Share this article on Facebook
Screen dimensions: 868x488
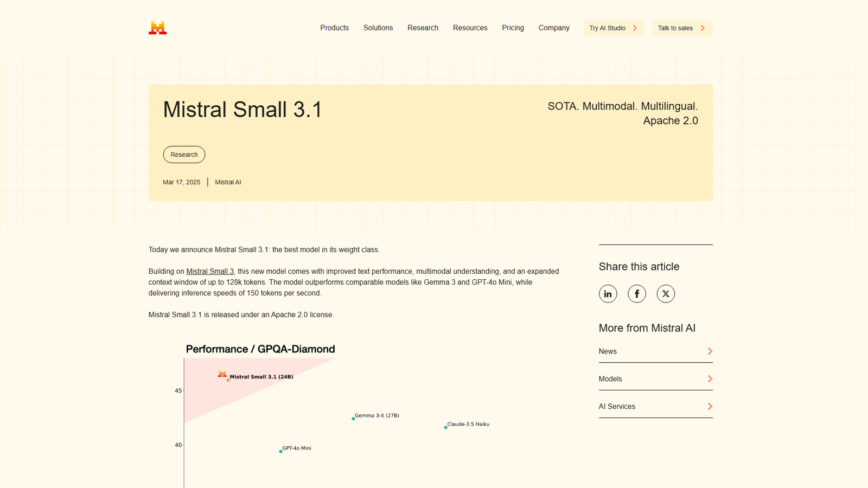[x=636, y=293]
